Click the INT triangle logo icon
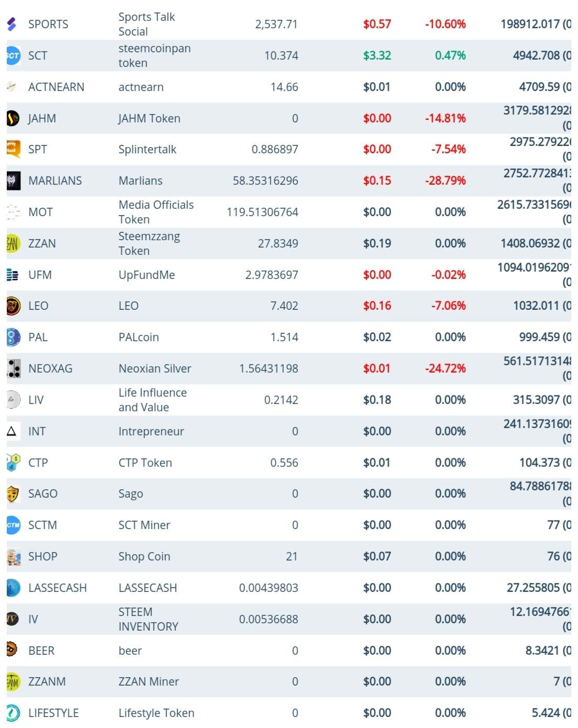The height and width of the screenshot is (728, 578). point(12,431)
